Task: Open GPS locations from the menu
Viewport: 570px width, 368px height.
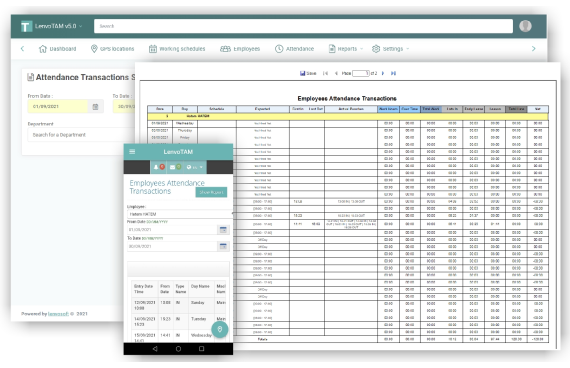Action: (x=112, y=49)
